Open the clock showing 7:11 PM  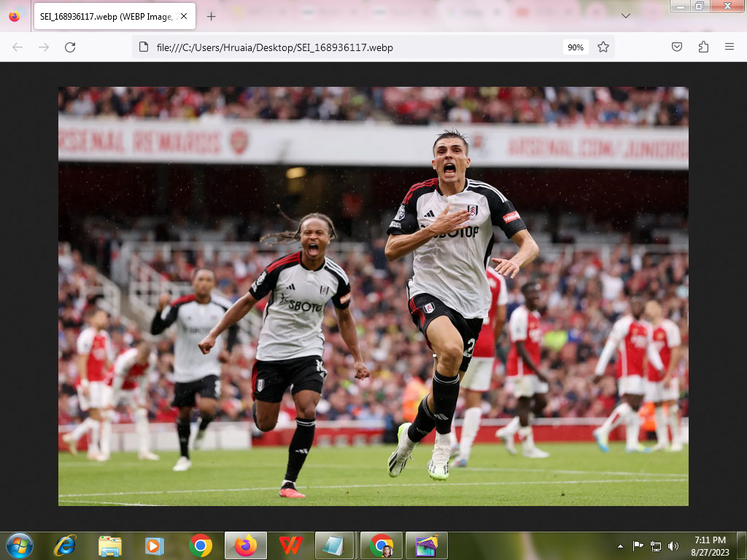[x=709, y=545]
